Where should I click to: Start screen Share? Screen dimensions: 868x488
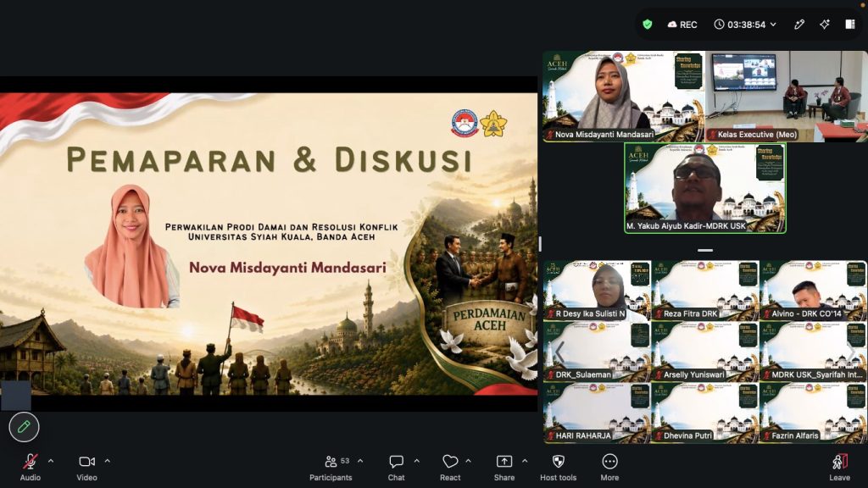click(x=504, y=467)
